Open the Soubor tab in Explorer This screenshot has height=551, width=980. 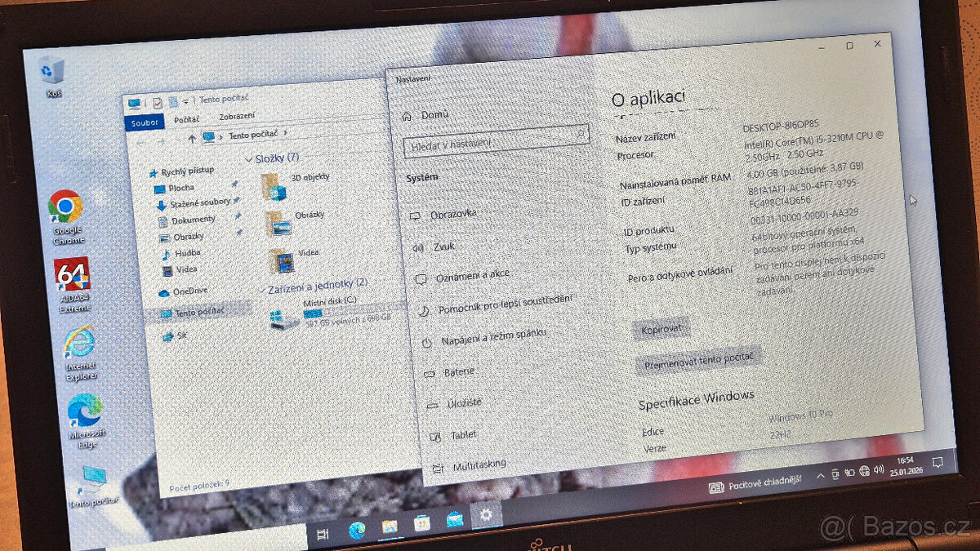click(145, 123)
